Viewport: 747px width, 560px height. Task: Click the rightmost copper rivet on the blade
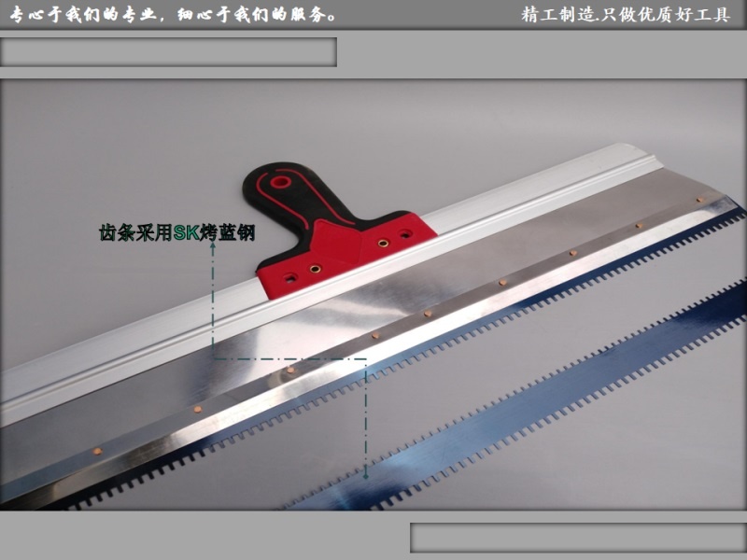coord(698,200)
